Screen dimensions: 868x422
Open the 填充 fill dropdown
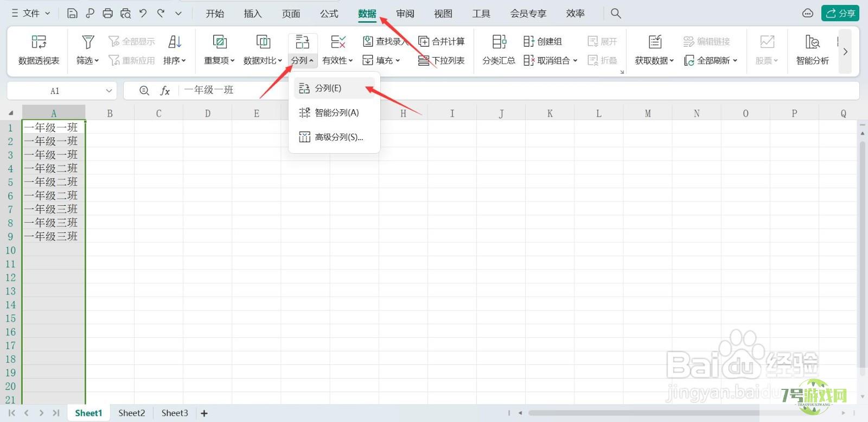(x=381, y=60)
